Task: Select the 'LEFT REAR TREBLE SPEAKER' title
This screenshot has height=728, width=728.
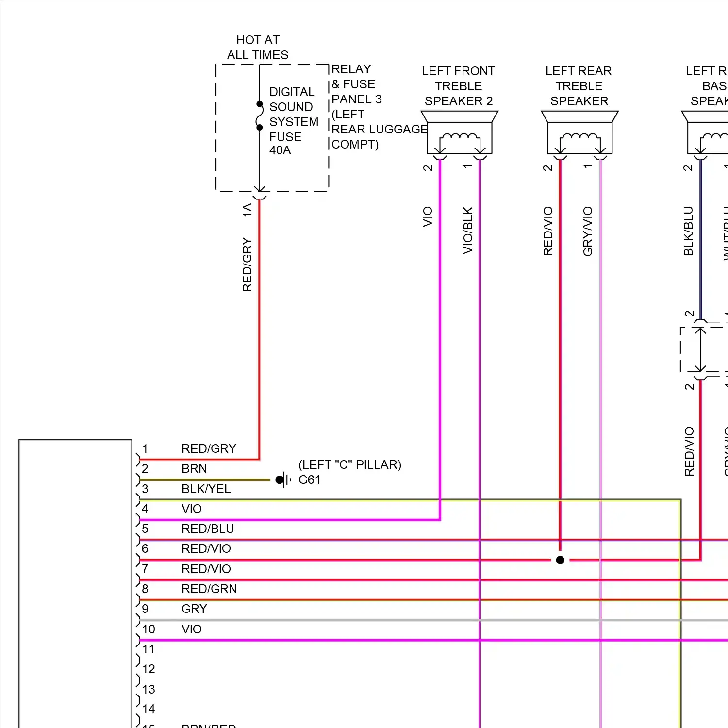Action: click(579, 86)
